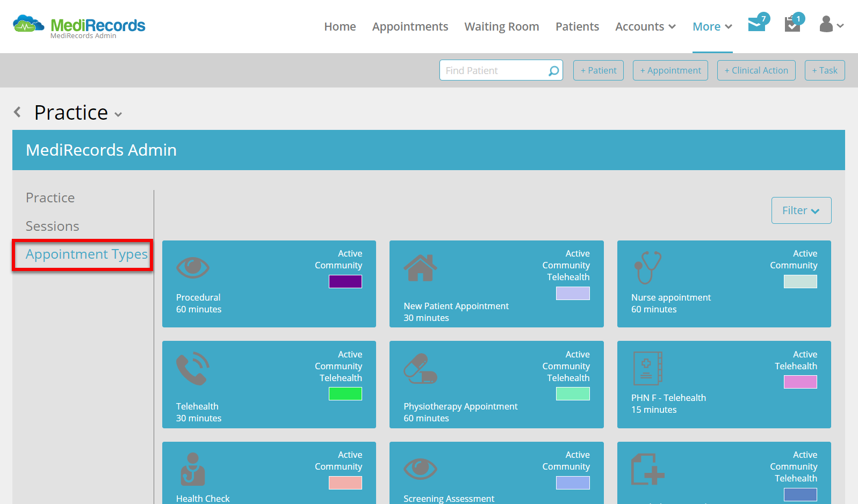
Task: Click the medical record icon on PHN F - Telehealth
Action: (x=648, y=368)
